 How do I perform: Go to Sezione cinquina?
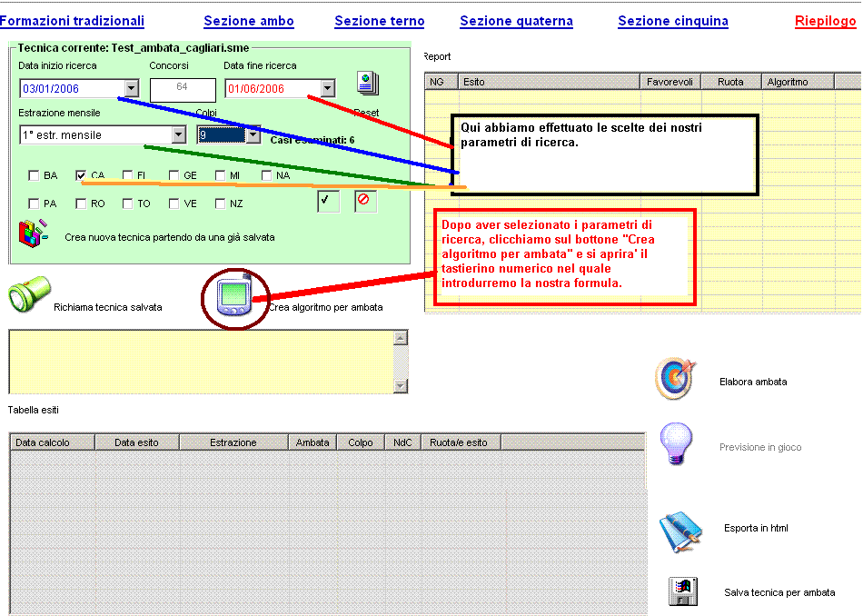(673, 21)
